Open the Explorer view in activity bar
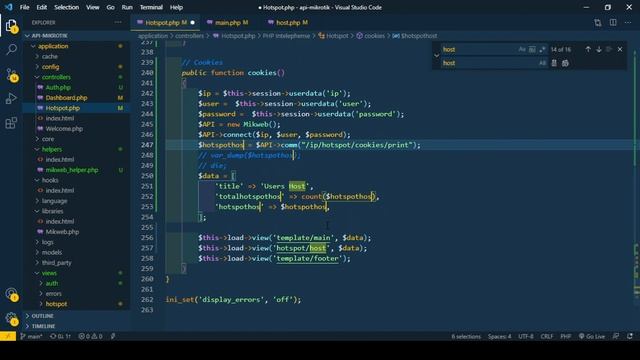 coord(11,26)
